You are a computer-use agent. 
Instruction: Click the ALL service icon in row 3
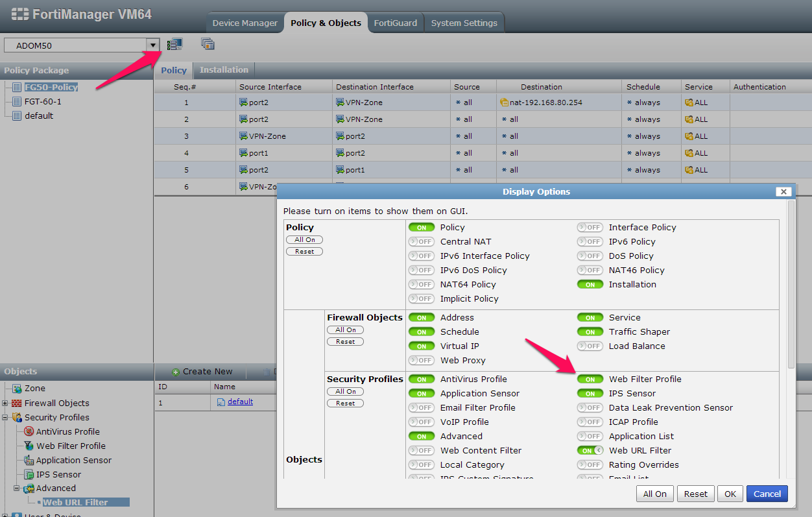[689, 136]
